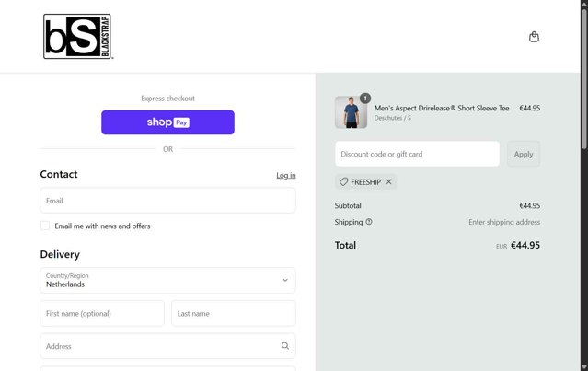Click the Discount code or gift card field

click(417, 154)
